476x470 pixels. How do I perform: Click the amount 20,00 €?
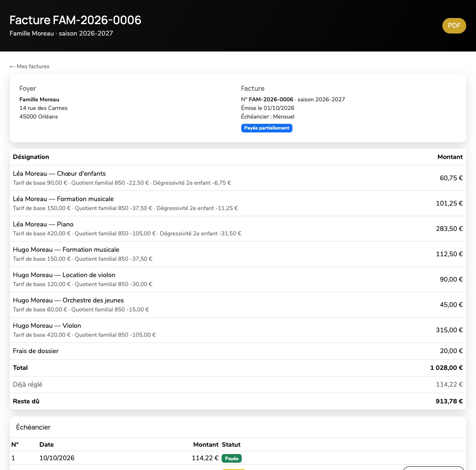(x=451, y=351)
